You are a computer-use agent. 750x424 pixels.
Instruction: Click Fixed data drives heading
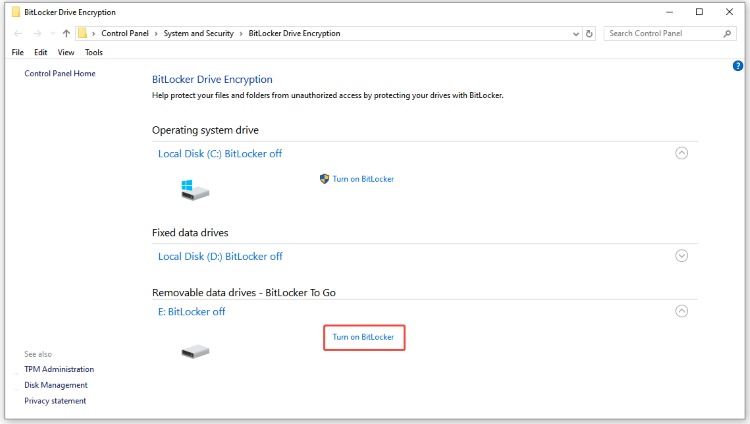(x=190, y=233)
